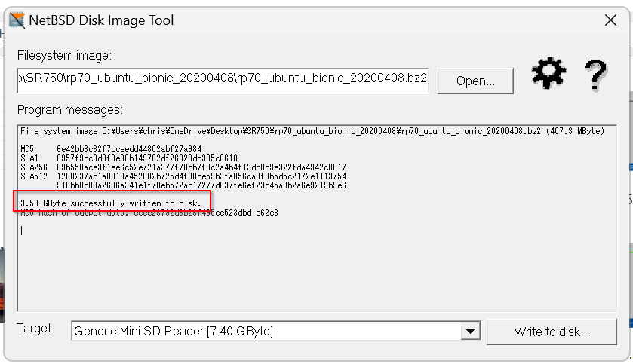Click the 'File system image C:¥Users¥chris' line

[312, 131]
